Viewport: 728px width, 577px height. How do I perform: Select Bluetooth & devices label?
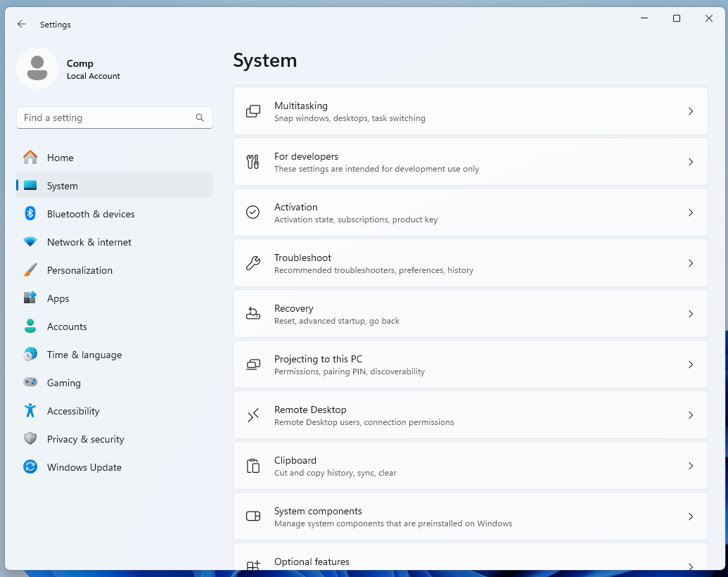coord(91,214)
